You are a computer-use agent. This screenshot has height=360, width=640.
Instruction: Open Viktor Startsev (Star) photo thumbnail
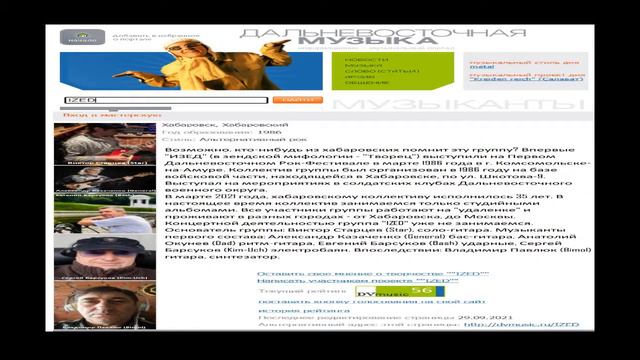pyautogui.click(x=105, y=144)
